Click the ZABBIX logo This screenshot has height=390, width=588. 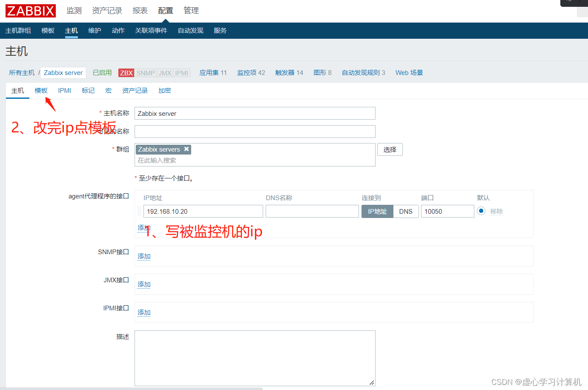30,11
